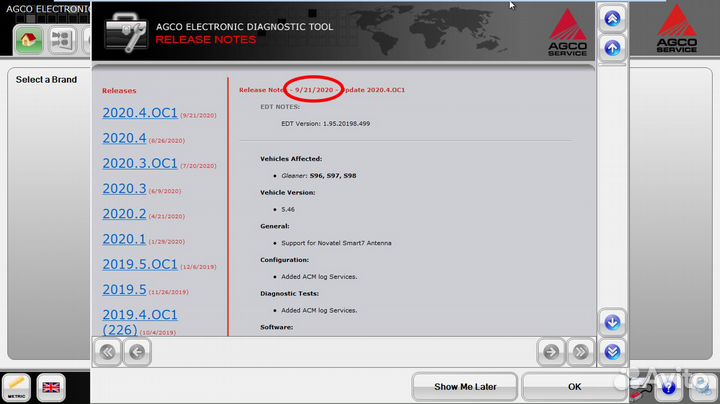Click Show Me Later button
720x404 pixels.
(465, 387)
